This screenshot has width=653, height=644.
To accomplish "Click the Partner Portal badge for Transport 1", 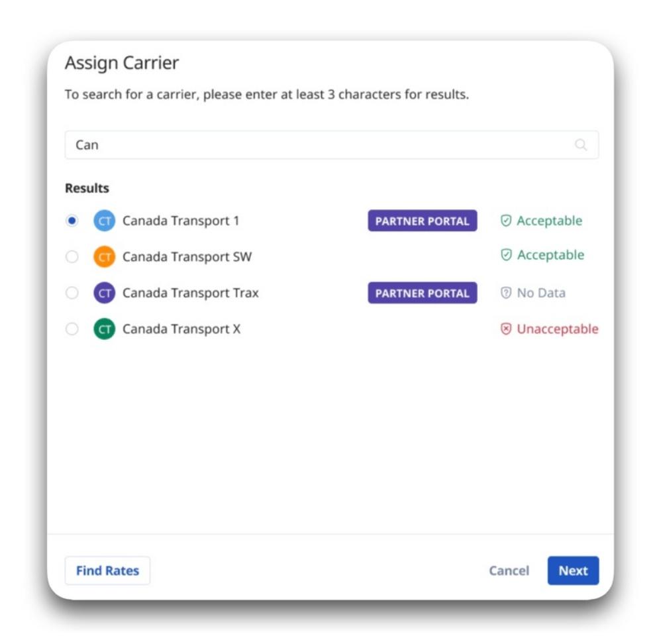I will coord(422,221).
